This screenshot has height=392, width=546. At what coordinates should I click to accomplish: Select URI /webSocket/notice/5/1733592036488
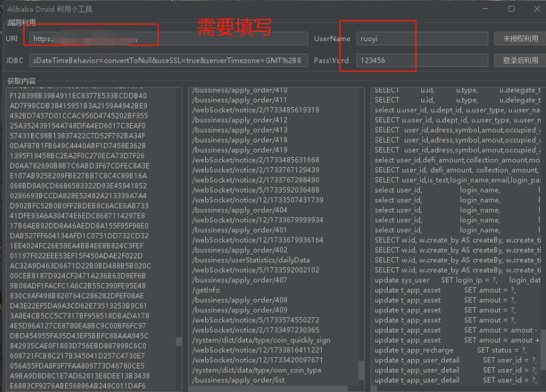tap(256, 190)
